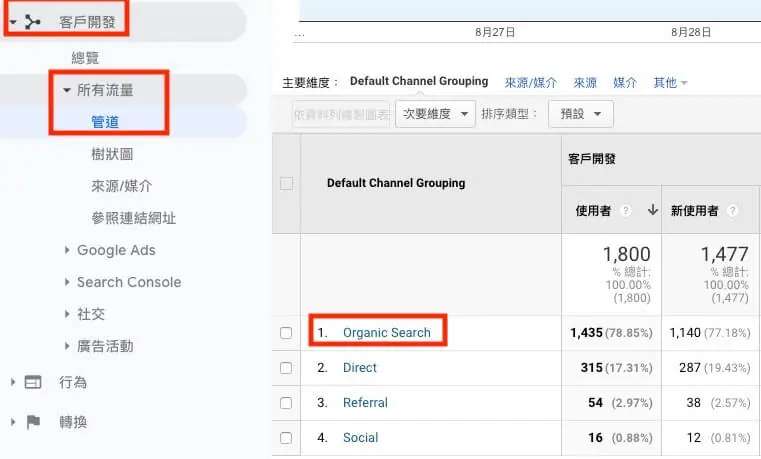Click Direct new users value 287

click(690, 368)
